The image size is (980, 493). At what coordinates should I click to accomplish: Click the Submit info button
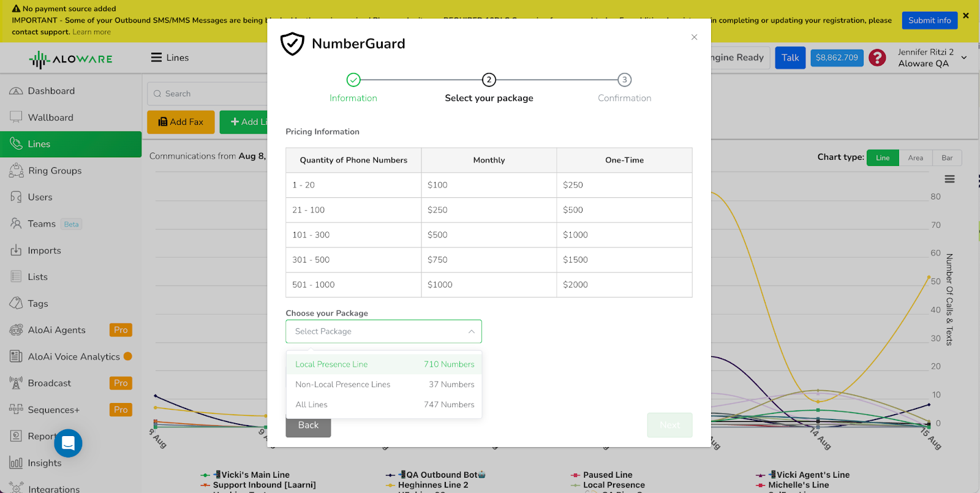click(x=929, y=20)
